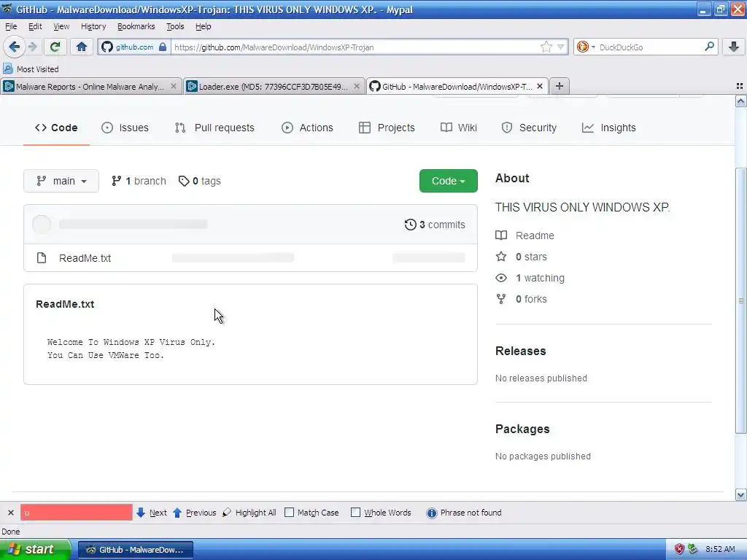Click the search magnifier icon in search box
The height and width of the screenshot is (560, 747).
(709, 47)
